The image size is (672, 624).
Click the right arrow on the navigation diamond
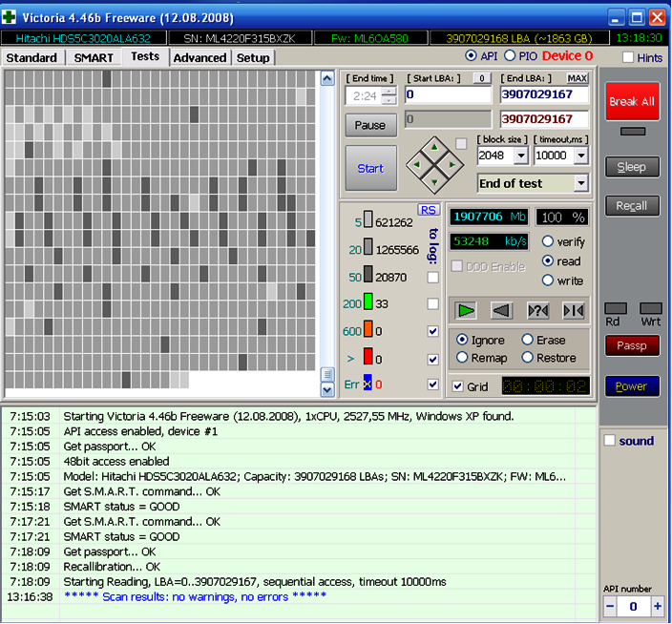point(452,166)
